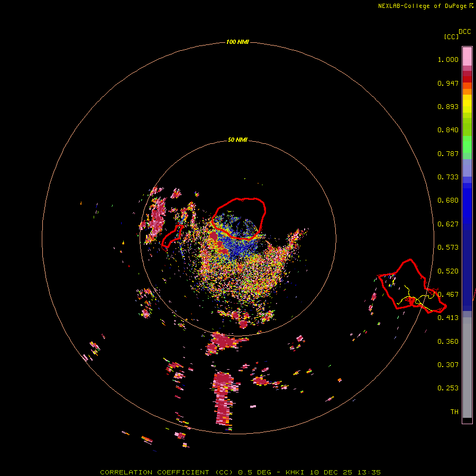Pick the yellow segment of the color bar
This screenshot has height=476, width=476.
click(x=467, y=104)
